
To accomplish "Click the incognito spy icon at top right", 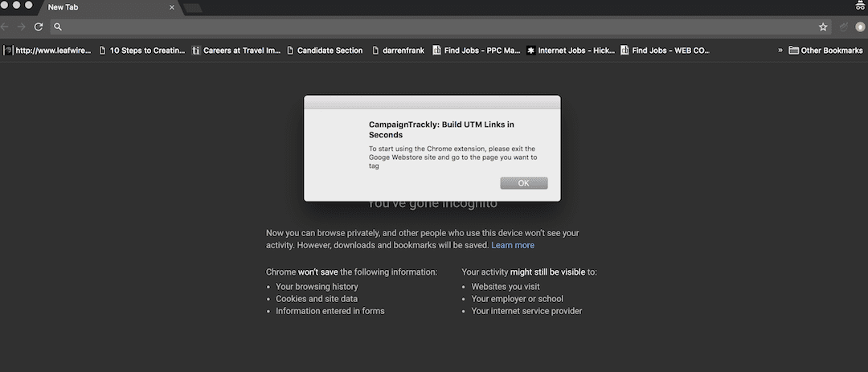I will [860, 6].
